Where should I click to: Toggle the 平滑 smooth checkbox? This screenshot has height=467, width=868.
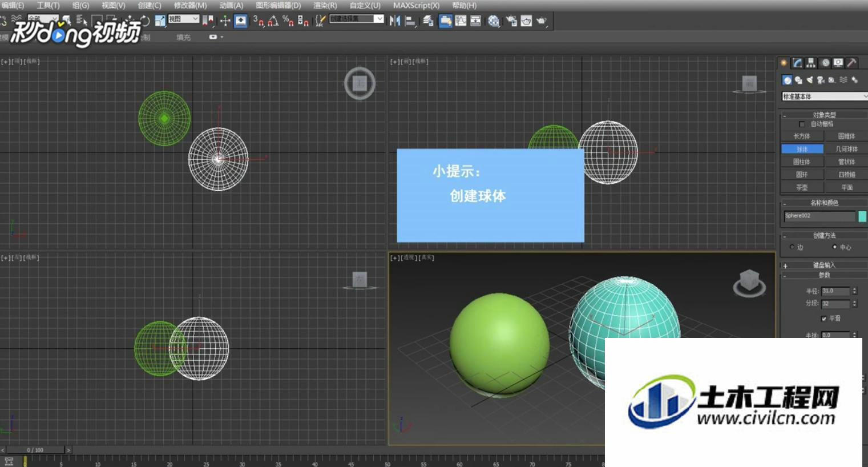pos(823,319)
